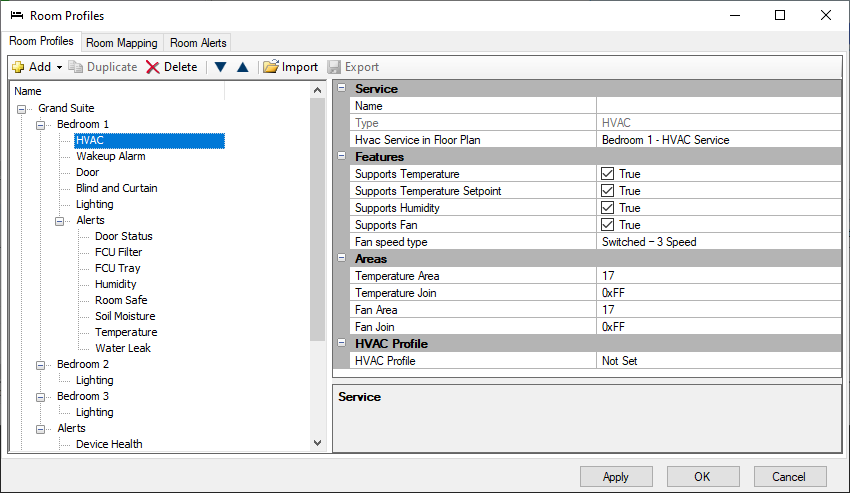Switch to the Room Mapping tab
The image size is (850, 493).
coord(121,43)
